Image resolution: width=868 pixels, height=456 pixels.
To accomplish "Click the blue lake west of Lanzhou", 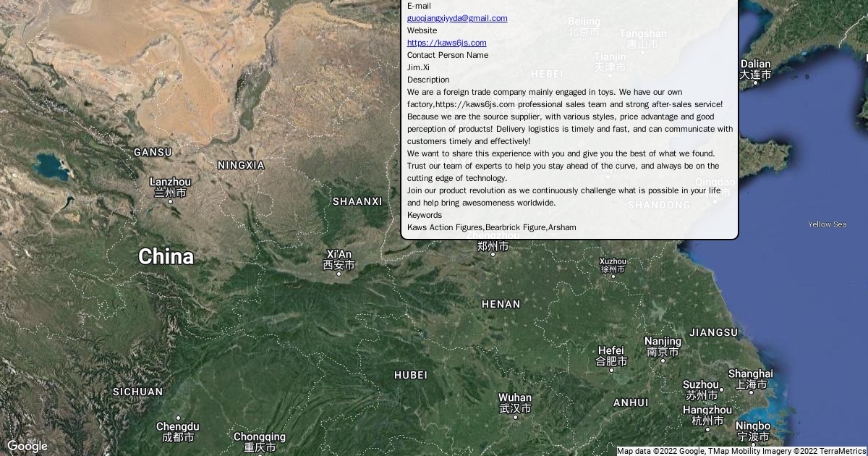I will click(51, 166).
